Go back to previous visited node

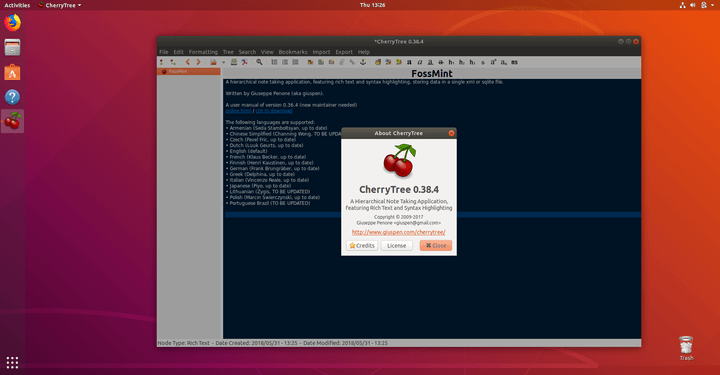[187, 62]
